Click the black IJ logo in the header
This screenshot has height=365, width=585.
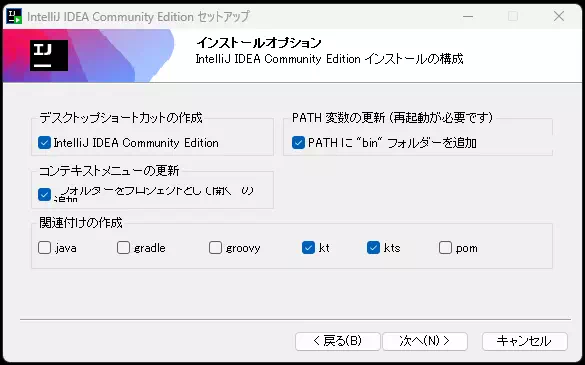49,56
